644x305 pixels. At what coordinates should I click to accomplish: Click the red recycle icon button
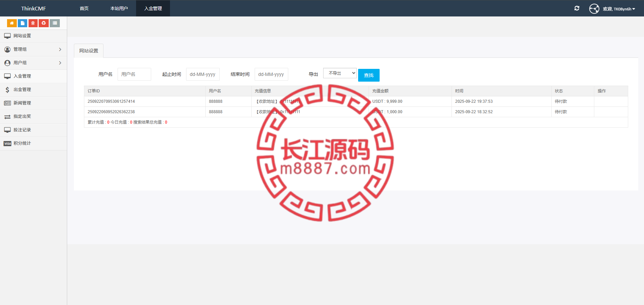click(x=44, y=23)
